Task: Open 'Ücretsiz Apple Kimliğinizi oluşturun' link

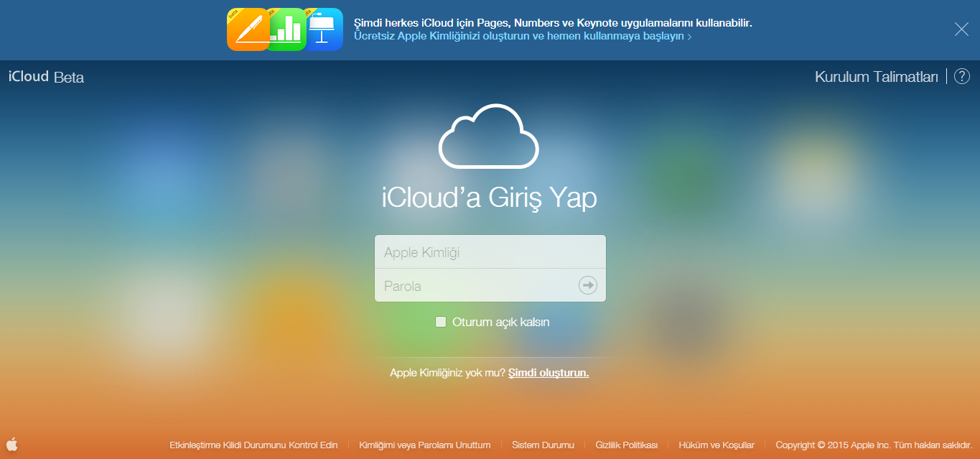Action: [x=523, y=36]
